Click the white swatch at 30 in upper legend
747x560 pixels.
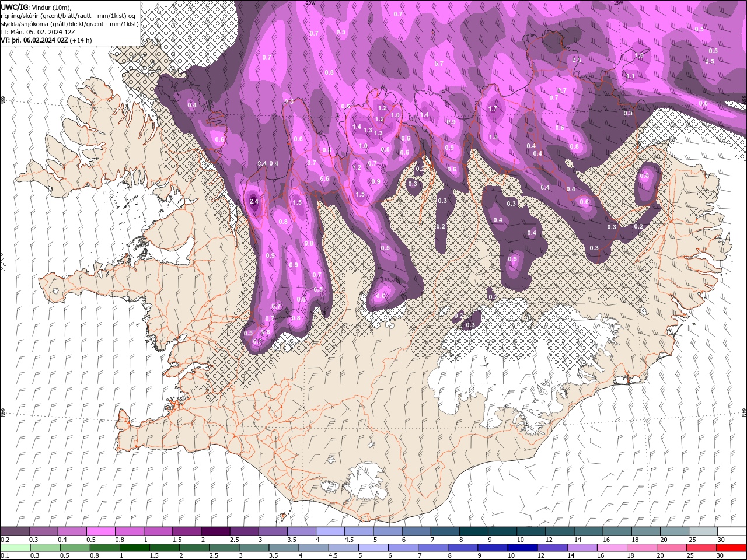(x=732, y=531)
